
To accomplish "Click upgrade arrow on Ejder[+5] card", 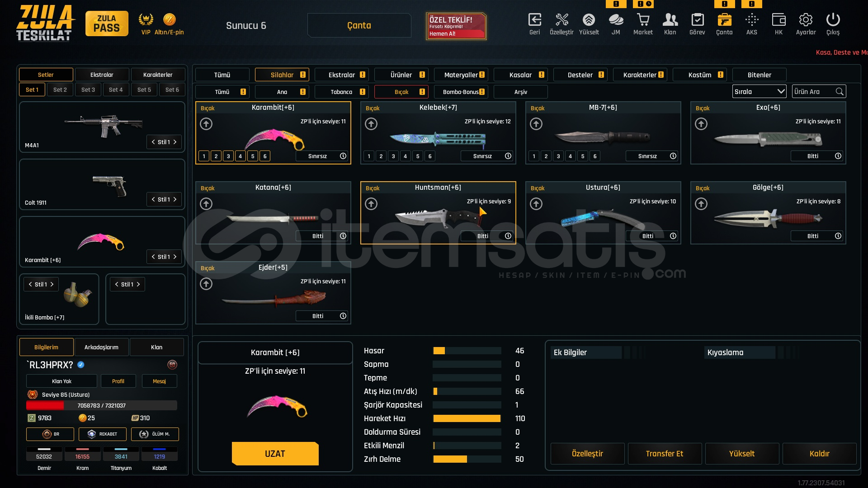I will [x=206, y=284].
